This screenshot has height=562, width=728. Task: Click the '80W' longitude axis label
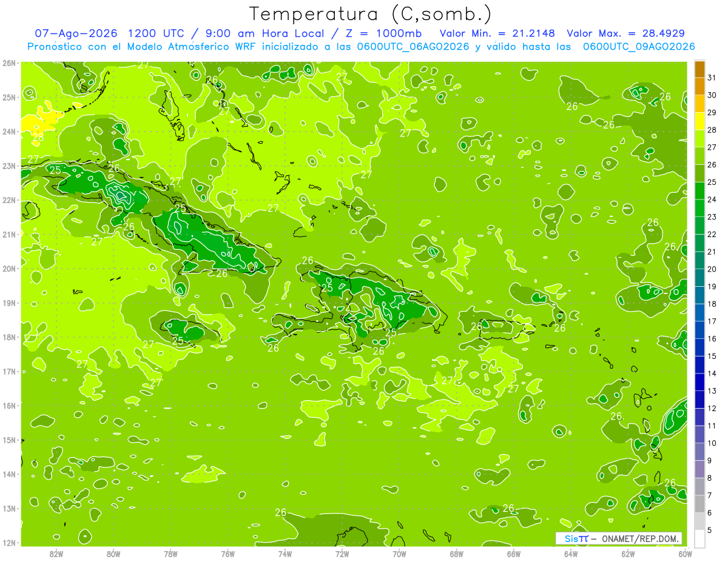click(113, 554)
